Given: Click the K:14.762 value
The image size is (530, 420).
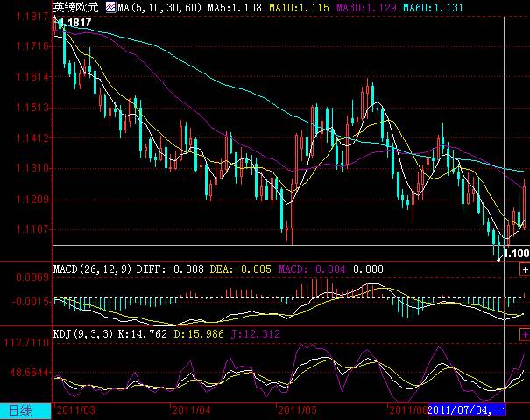Looking at the screenshot, I should click(x=142, y=334).
